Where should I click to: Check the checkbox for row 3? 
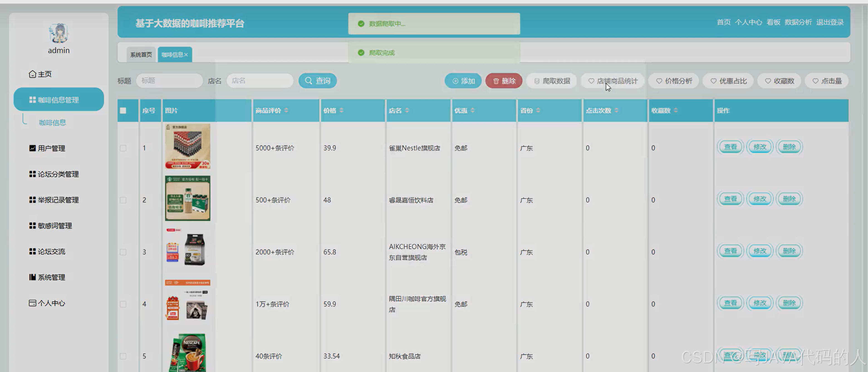point(123,252)
